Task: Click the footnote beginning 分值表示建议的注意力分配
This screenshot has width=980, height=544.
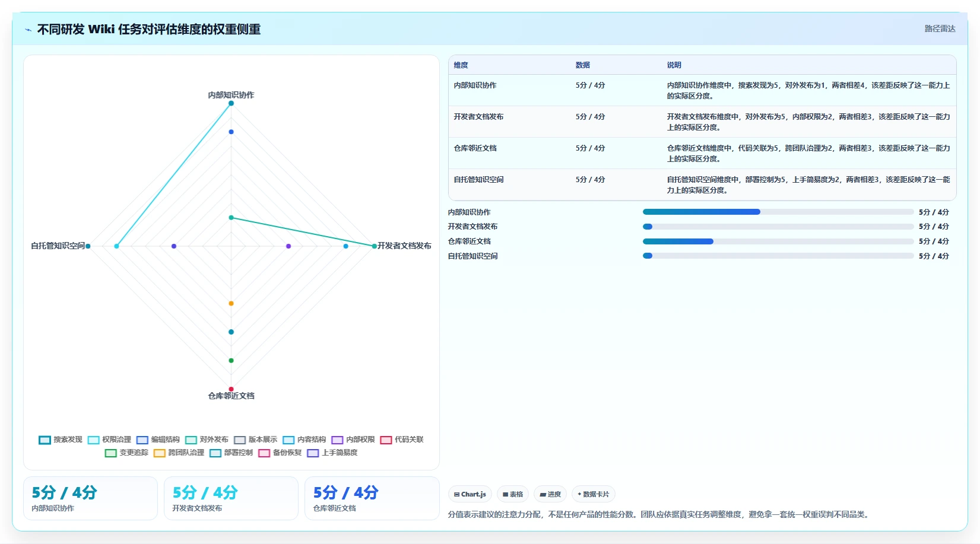Action: point(659,514)
